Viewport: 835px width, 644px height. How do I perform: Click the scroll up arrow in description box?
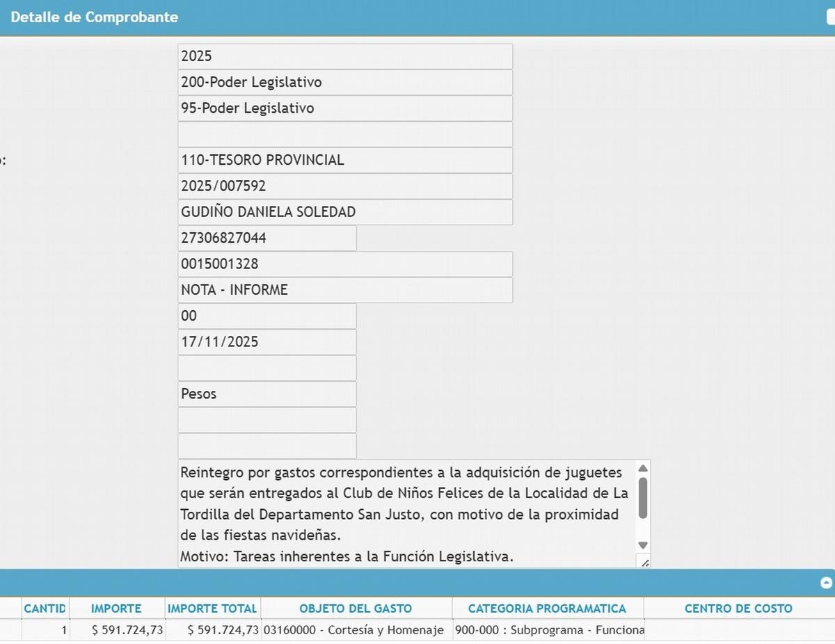click(643, 468)
